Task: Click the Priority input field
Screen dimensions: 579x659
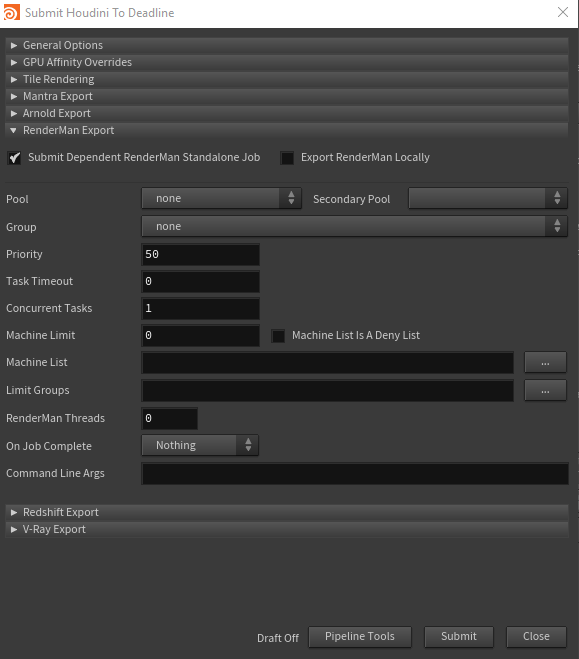Action: pyautogui.click(x=200, y=254)
